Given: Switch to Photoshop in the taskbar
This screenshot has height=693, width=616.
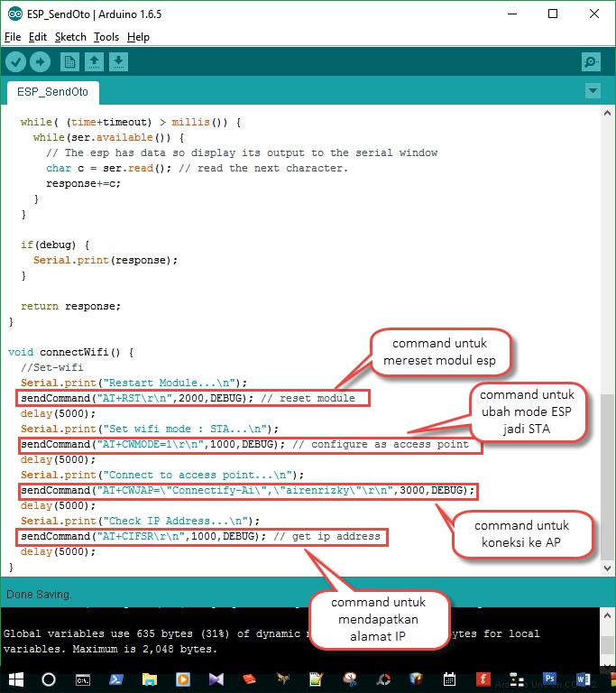Looking at the screenshot, I should [x=549, y=679].
